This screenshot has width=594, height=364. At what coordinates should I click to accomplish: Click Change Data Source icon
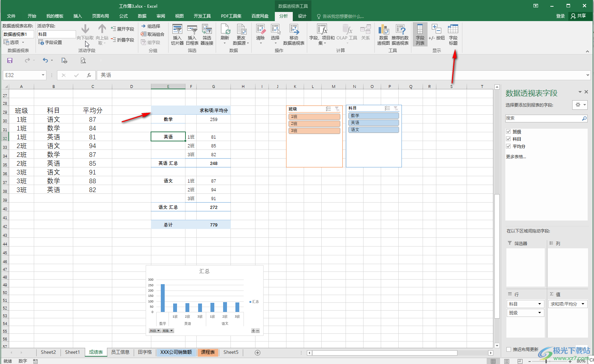[x=241, y=34]
